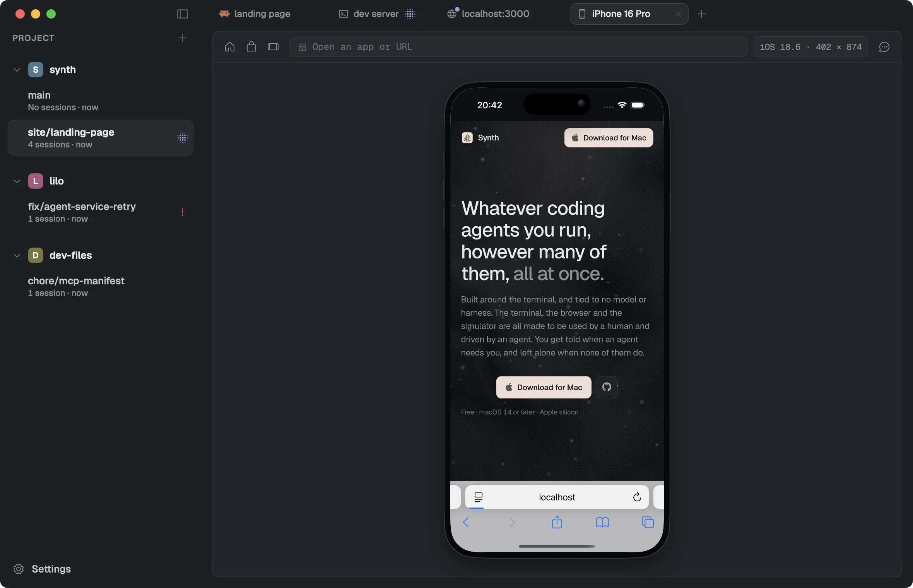Click the hero Download for Mac button
913x588 pixels.
point(544,387)
